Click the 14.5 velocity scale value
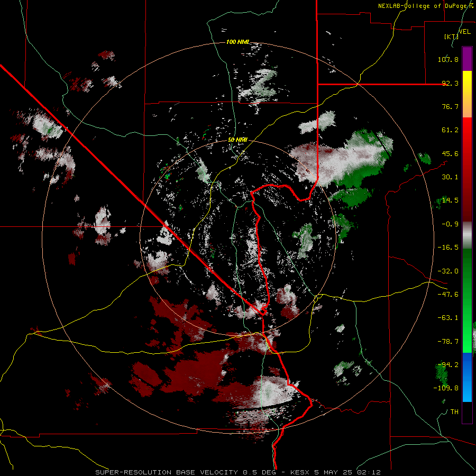The width and height of the screenshot is (476, 476). tap(450, 200)
